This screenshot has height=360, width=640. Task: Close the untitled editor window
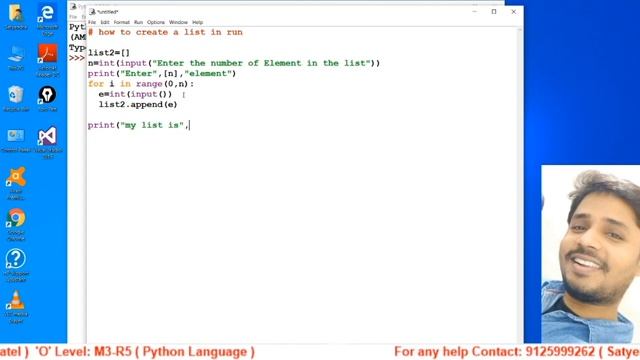513,11
